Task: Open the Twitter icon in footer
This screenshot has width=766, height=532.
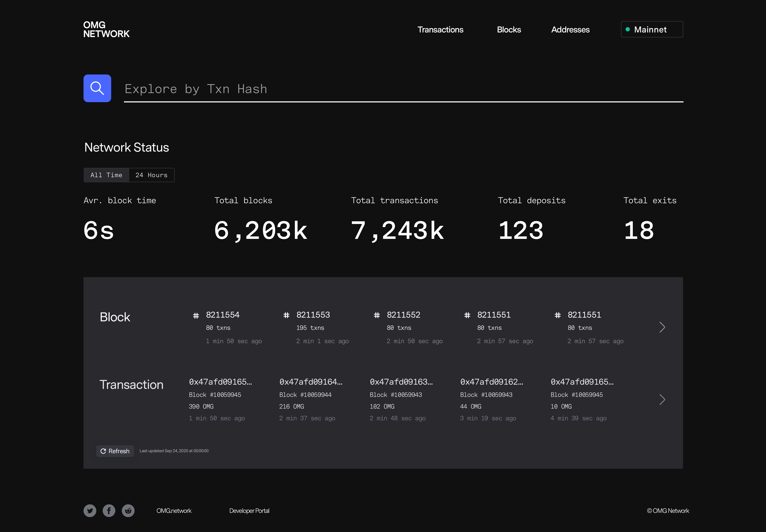Action: (x=90, y=511)
